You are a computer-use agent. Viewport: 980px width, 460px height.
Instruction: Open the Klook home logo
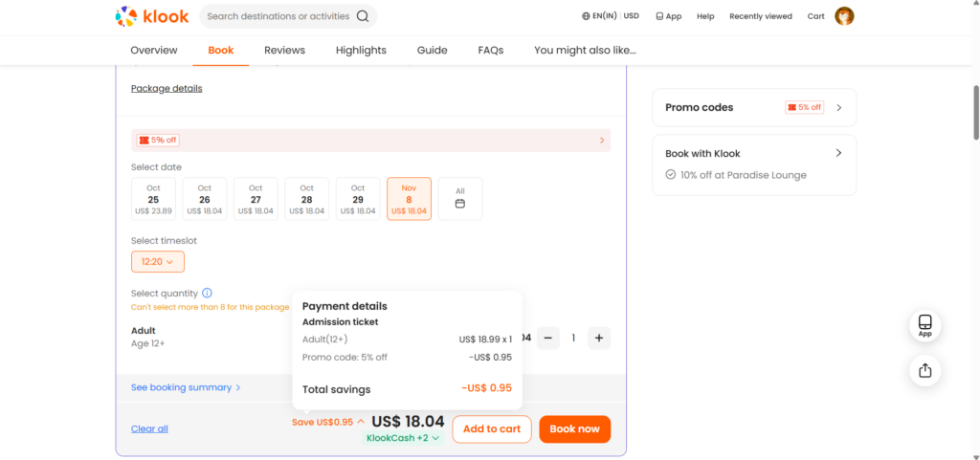click(x=152, y=16)
